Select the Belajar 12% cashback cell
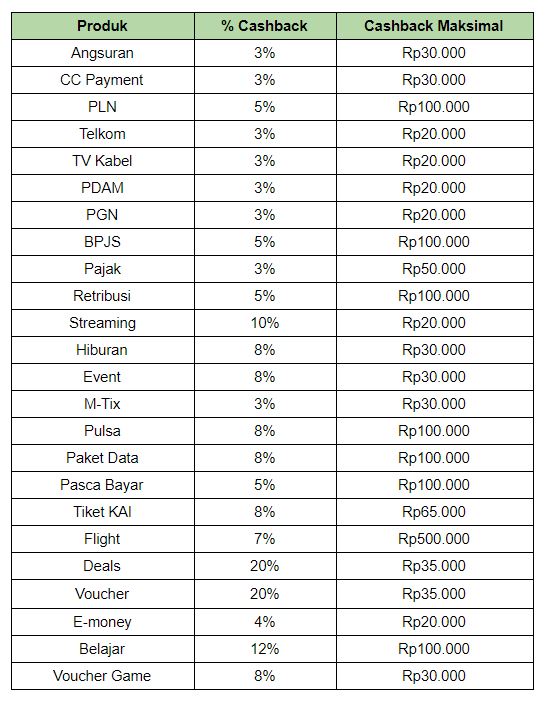This screenshot has width=548, height=701. [x=265, y=649]
